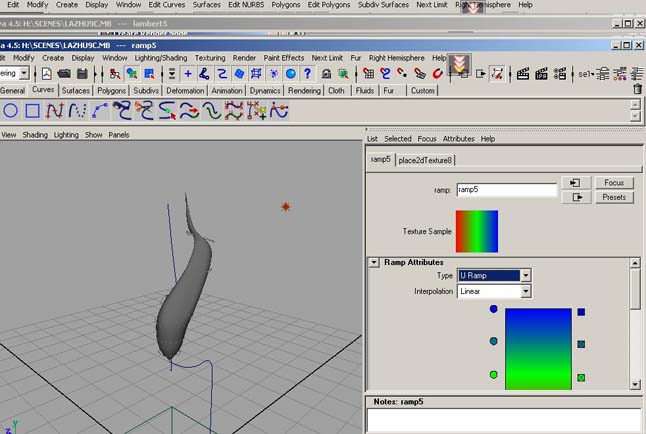The height and width of the screenshot is (434, 646).
Task: Click the input connections arrow button
Action: point(576,183)
